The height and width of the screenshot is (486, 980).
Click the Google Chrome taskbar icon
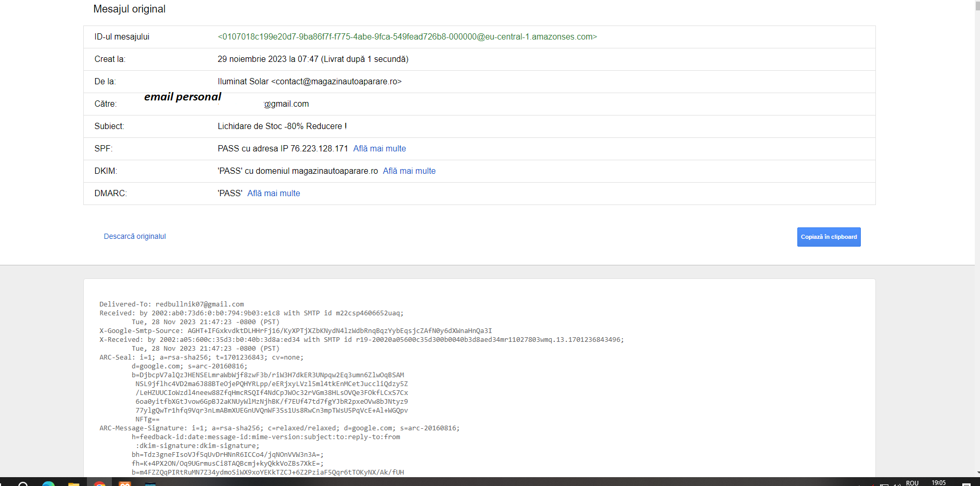(99, 484)
